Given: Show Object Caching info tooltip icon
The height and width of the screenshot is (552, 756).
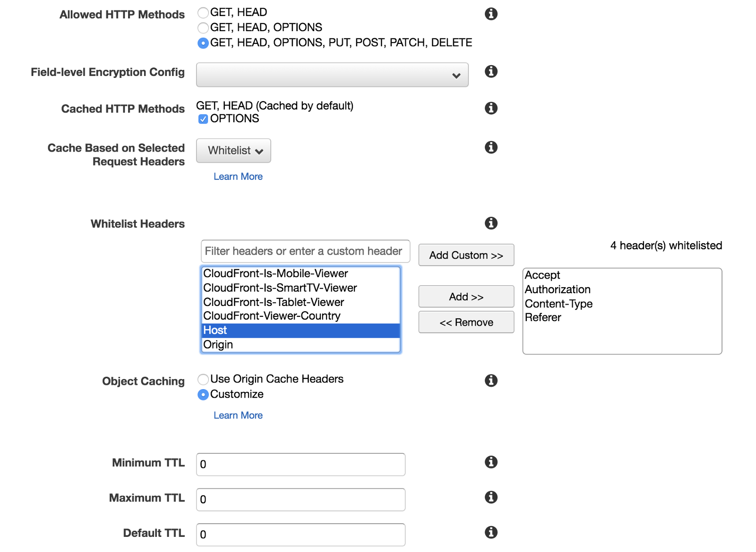Looking at the screenshot, I should point(491,380).
